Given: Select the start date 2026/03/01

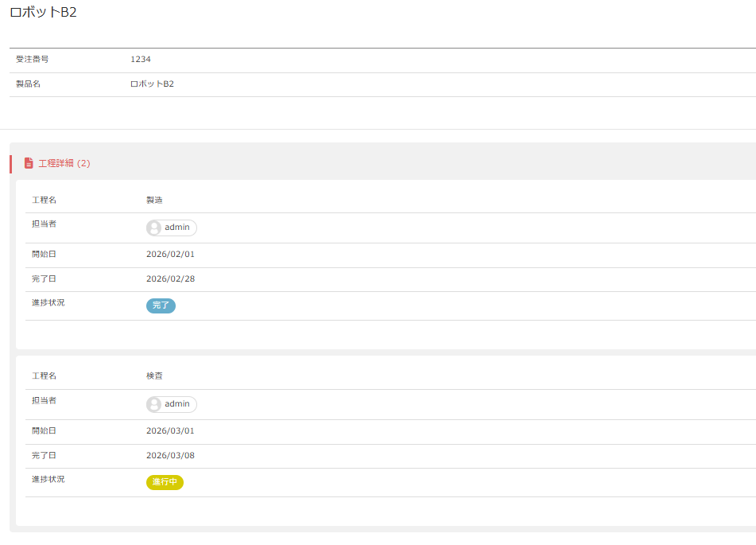Looking at the screenshot, I should point(170,431).
